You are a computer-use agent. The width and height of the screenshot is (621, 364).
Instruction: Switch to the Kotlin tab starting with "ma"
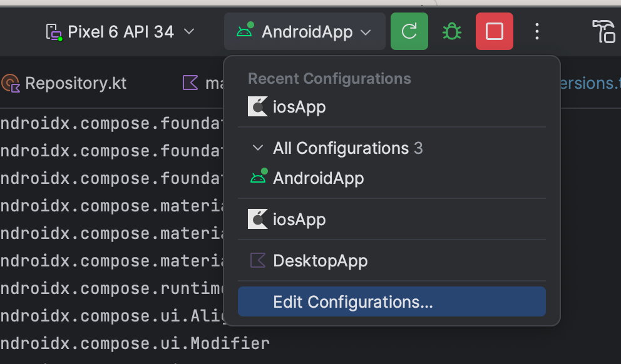[x=203, y=83]
